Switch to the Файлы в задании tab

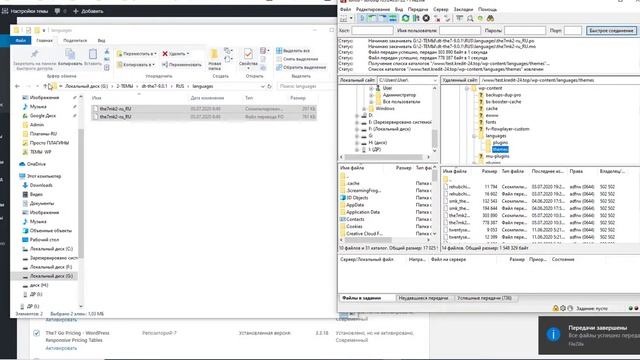[362, 298]
